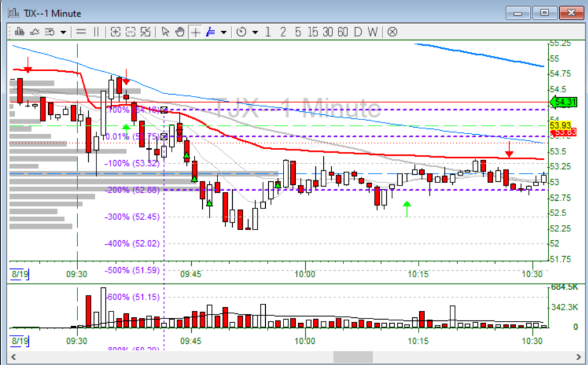Click the candlestick chart type icon
Image resolution: width=588 pixels, height=365 pixels.
click(19, 32)
